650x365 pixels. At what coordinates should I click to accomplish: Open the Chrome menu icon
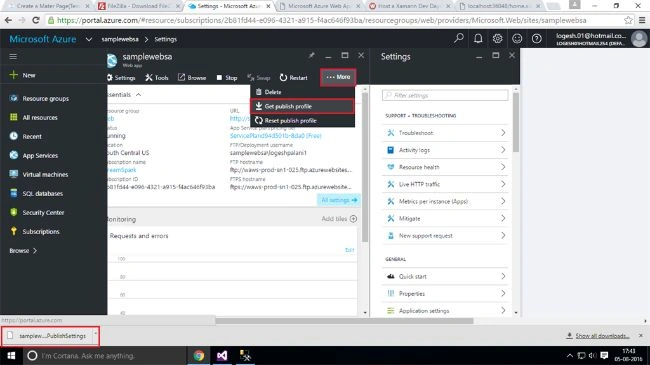coord(642,20)
